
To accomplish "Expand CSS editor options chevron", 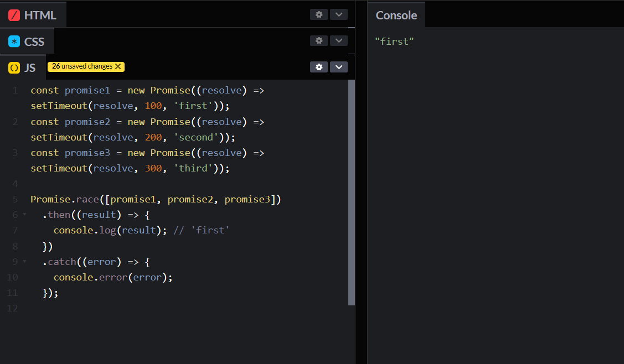I will point(339,40).
